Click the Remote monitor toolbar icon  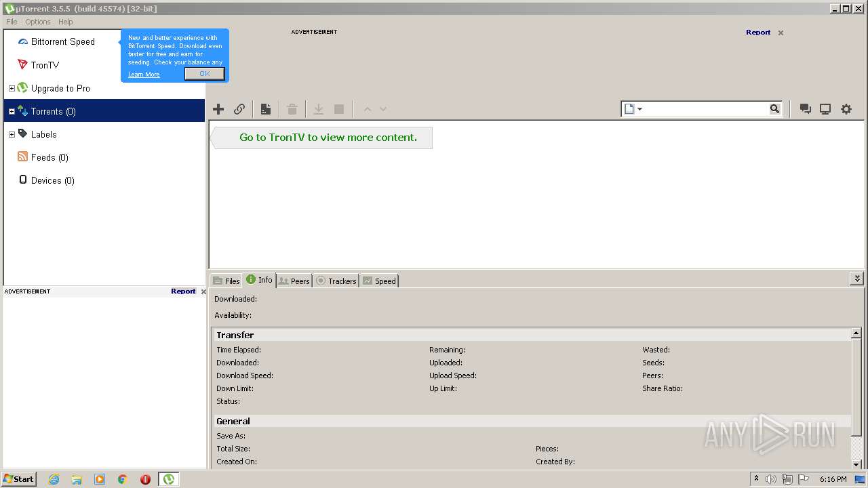(825, 109)
